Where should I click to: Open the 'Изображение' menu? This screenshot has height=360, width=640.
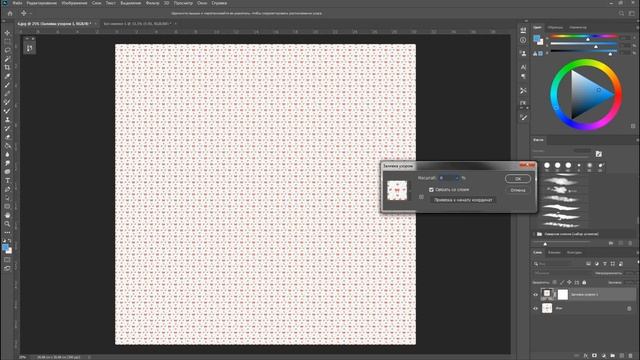pos(74,3)
